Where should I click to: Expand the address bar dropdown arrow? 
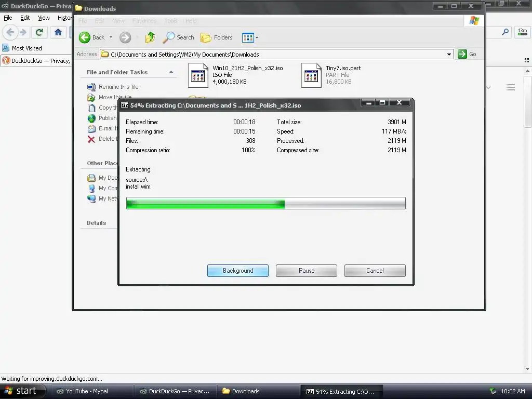pos(449,54)
